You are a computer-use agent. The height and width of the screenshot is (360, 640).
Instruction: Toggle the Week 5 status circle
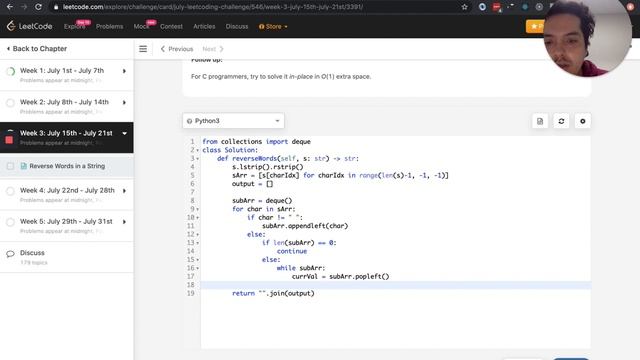pos(11,222)
